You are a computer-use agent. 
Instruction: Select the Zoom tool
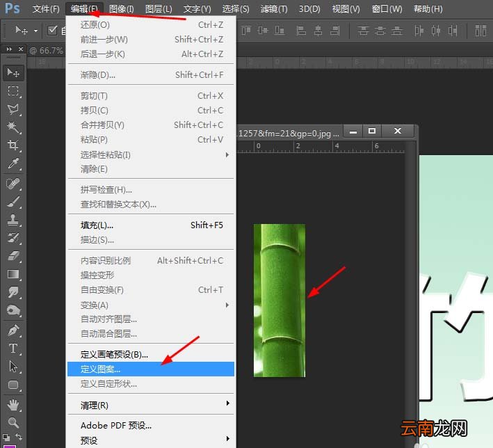pos(13,422)
